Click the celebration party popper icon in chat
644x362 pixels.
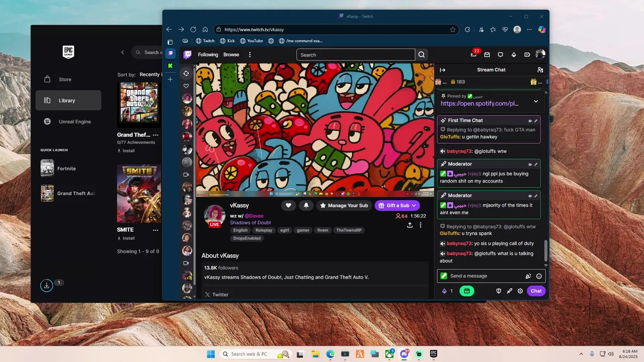point(528,276)
